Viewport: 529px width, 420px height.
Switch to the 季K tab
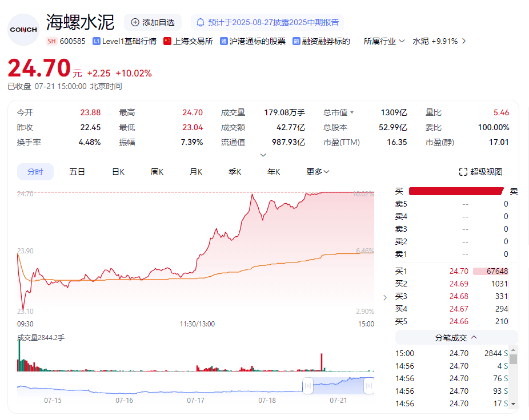235,172
